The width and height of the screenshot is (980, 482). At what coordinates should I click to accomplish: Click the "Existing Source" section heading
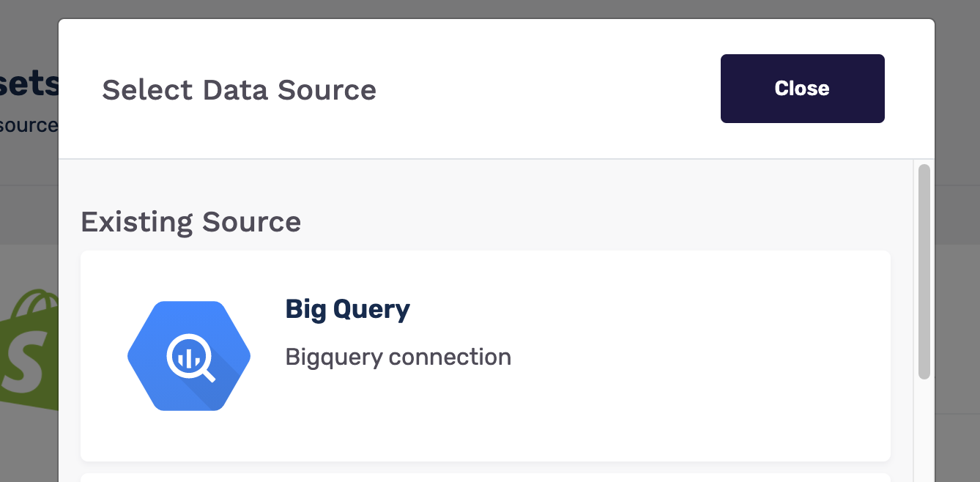190,221
